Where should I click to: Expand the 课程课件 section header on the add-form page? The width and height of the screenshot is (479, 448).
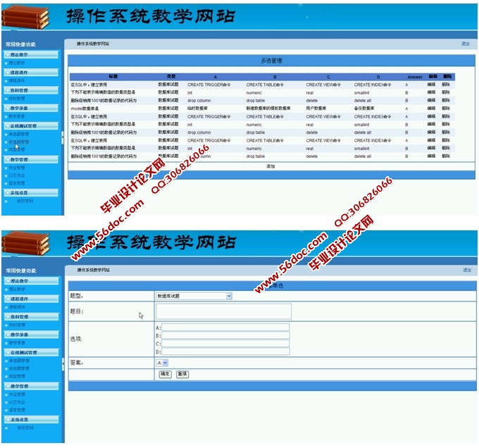31,299
